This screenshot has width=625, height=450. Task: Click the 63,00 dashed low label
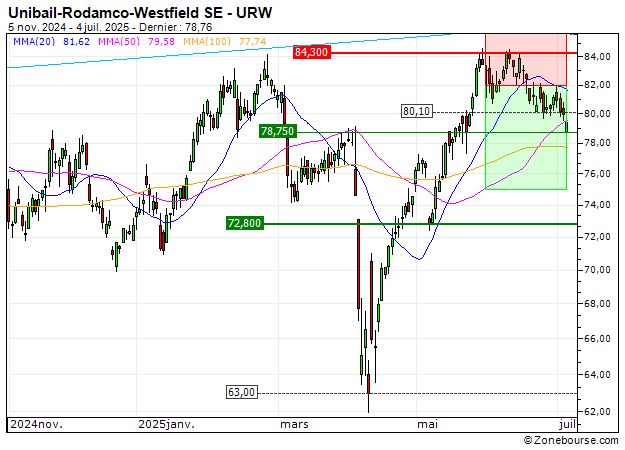point(242,392)
